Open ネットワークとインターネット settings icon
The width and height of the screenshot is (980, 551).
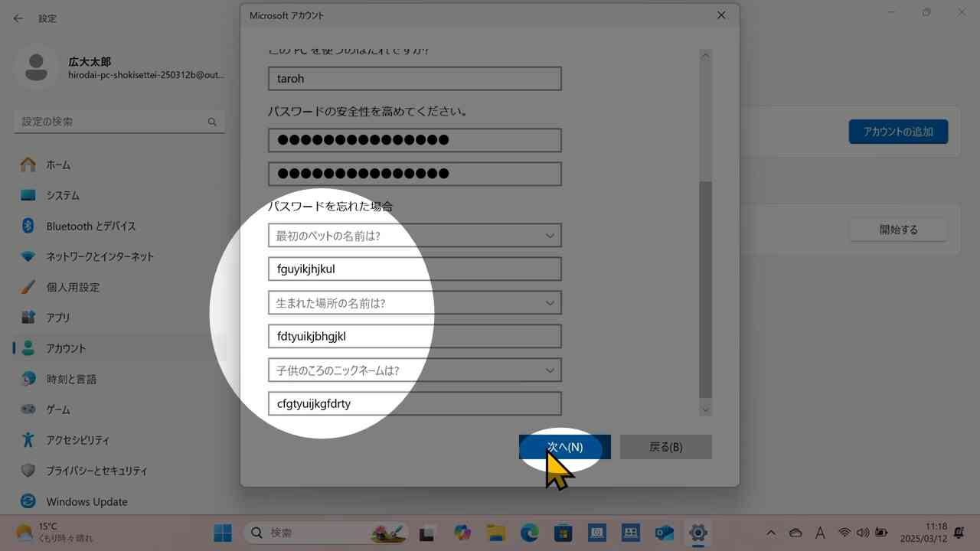(28, 256)
